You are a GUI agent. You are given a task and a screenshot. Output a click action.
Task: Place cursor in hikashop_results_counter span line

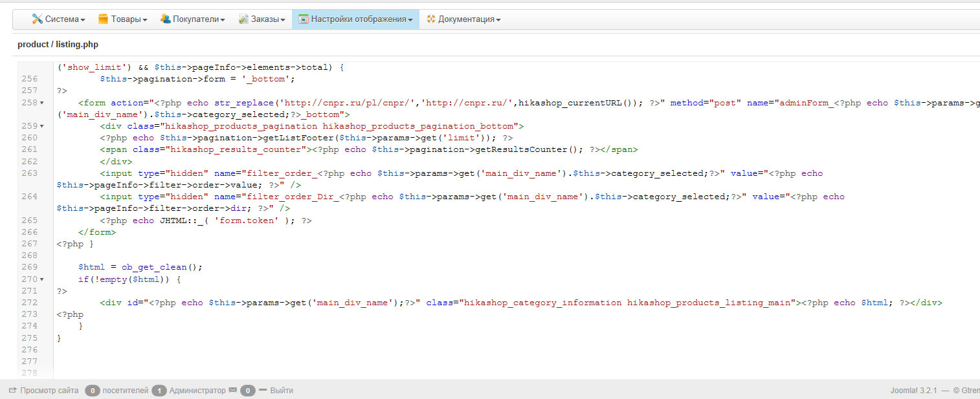(369, 149)
